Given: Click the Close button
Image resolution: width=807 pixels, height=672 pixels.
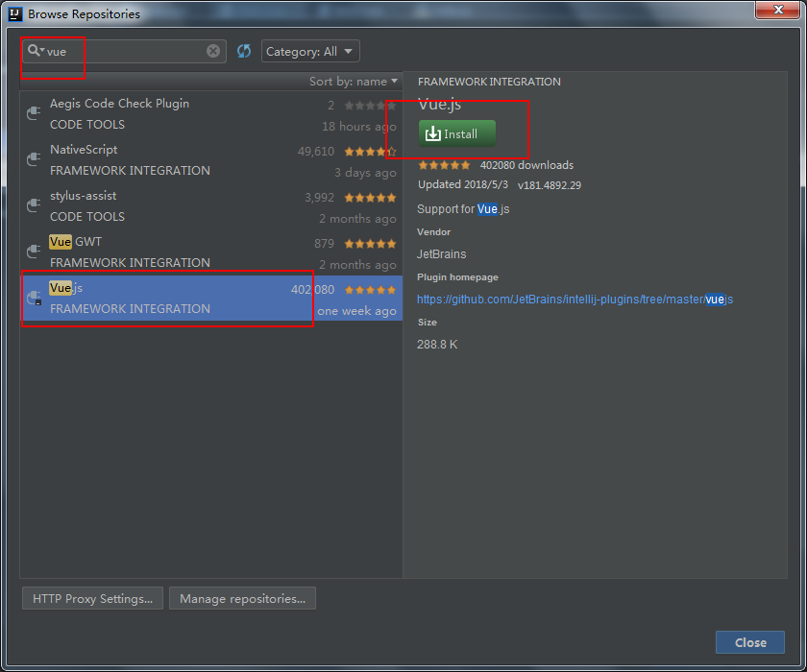Looking at the screenshot, I should click(x=750, y=642).
